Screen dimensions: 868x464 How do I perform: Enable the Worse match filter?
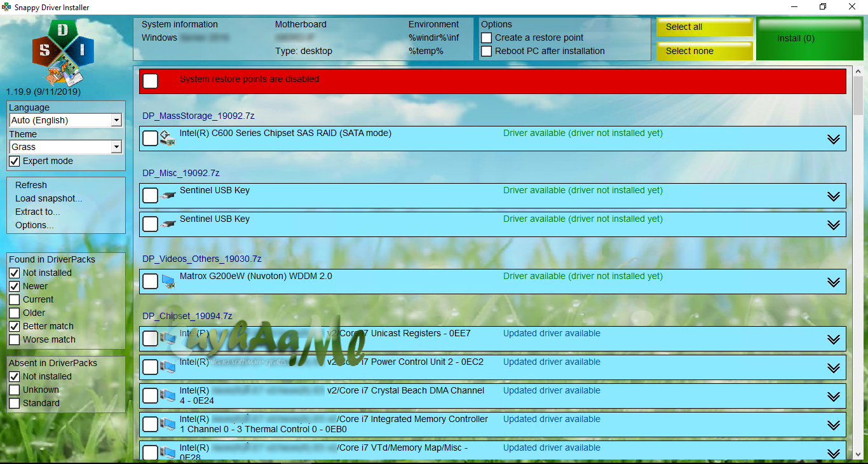[x=14, y=339]
